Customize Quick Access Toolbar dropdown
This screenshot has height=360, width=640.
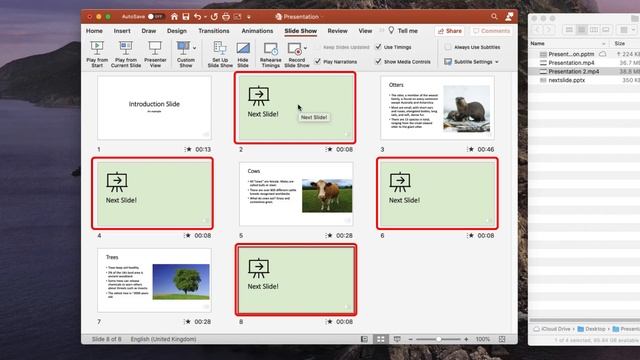tap(249, 17)
